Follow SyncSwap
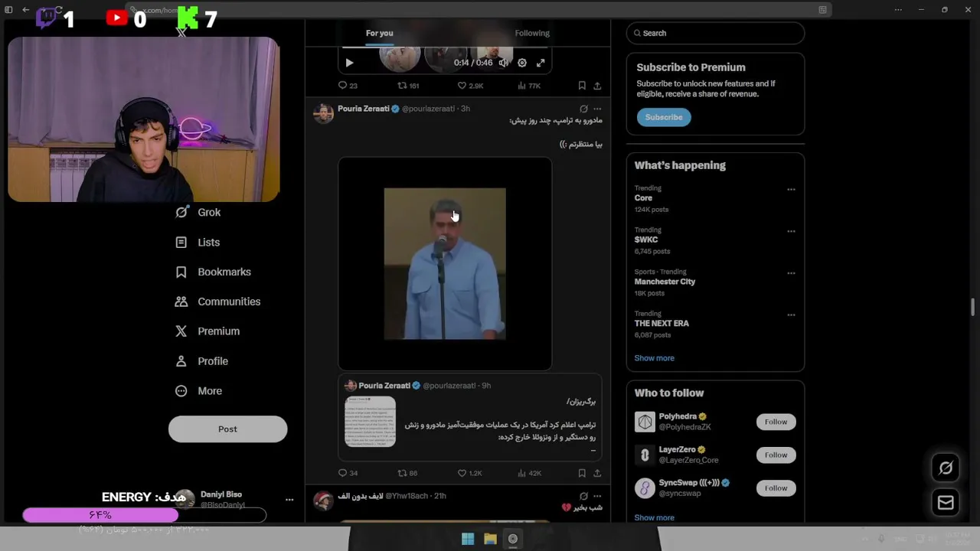Viewport: 980px width, 551px height. pos(776,488)
